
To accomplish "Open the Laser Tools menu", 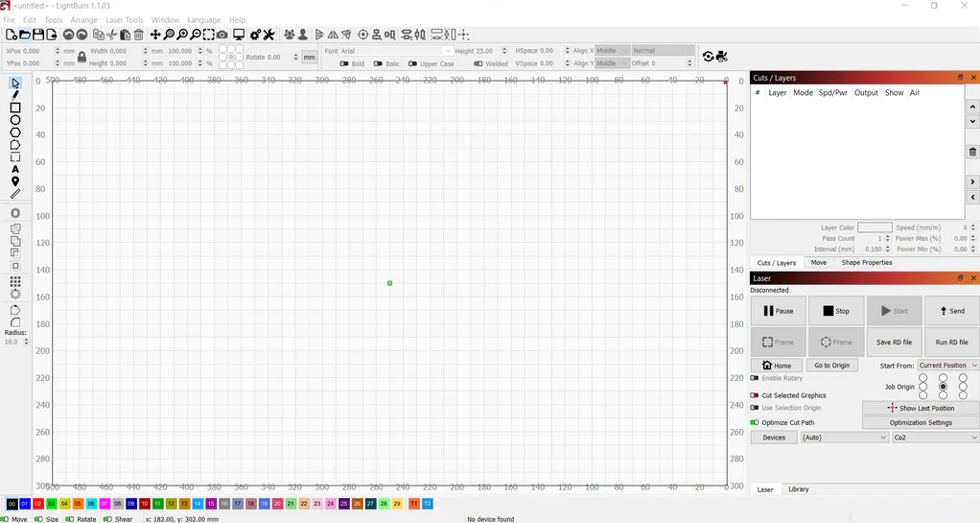I will (x=125, y=20).
